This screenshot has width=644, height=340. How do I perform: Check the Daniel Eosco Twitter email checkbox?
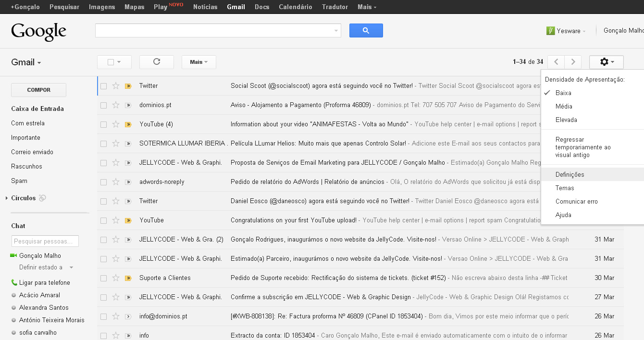click(103, 201)
